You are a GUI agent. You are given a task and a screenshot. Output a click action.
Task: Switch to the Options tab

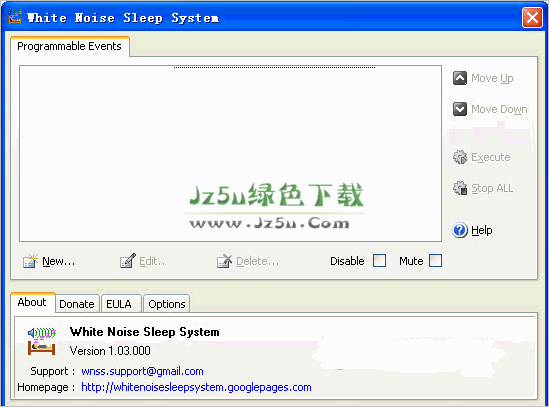pyautogui.click(x=167, y=304)
